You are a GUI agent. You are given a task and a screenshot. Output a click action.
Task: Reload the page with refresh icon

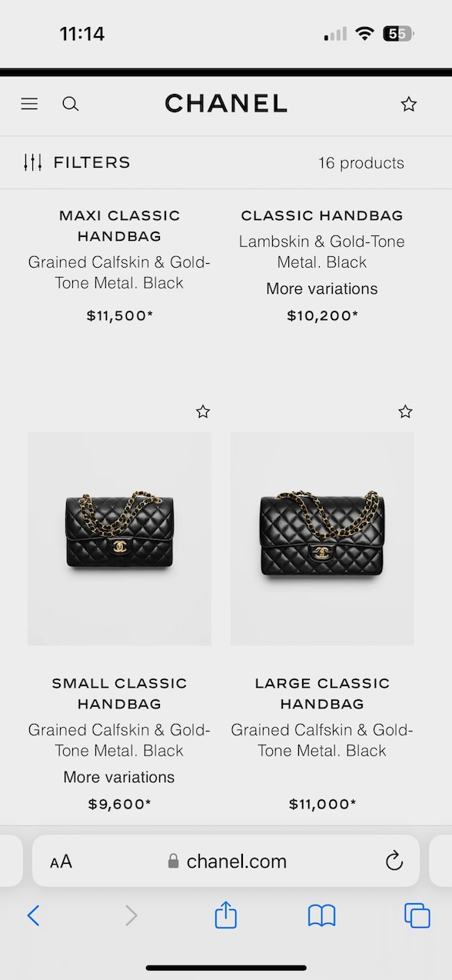394,861
